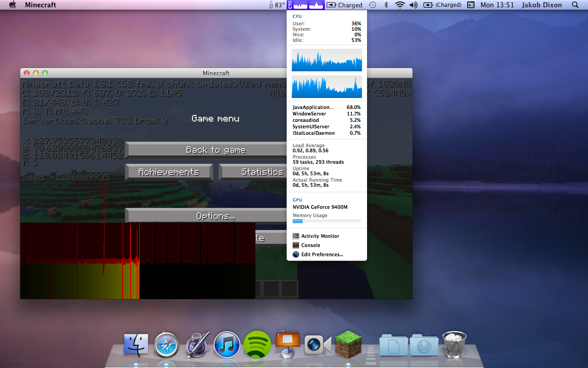Open the Minecraft application menu
The height and width of the screenshot is (368, 588).
tap(40, 5)
